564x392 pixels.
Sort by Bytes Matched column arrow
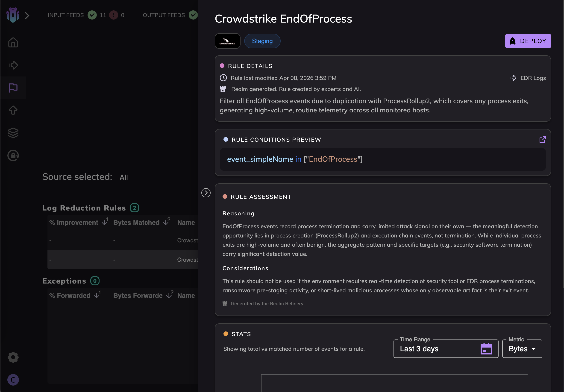(x=166, y=222)
